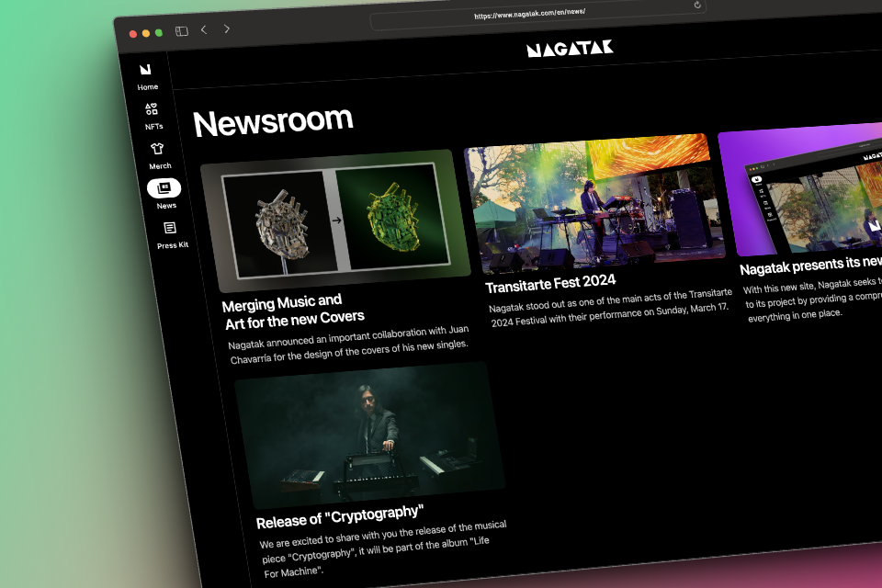Open the Press Kit document icon
The height and width of the screenshot is (588, 882).
pyautogui.click(x=169, y=228)
